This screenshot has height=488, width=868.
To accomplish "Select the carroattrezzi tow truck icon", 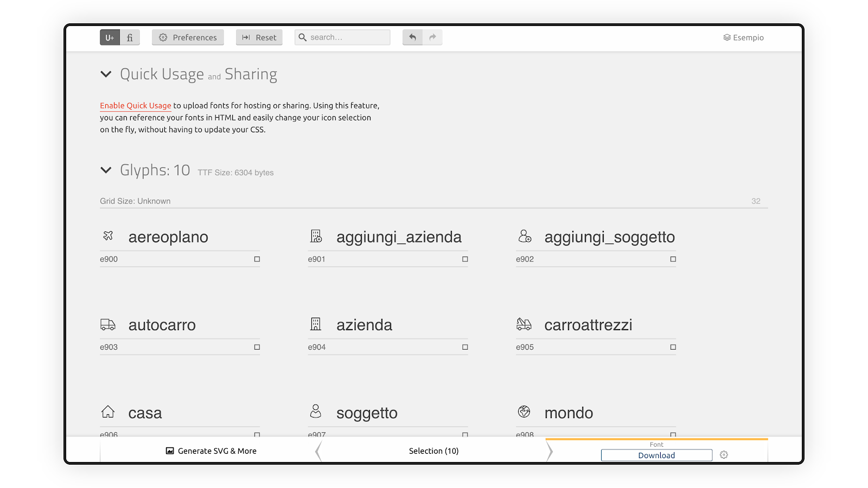I will (x=524, y=324).
